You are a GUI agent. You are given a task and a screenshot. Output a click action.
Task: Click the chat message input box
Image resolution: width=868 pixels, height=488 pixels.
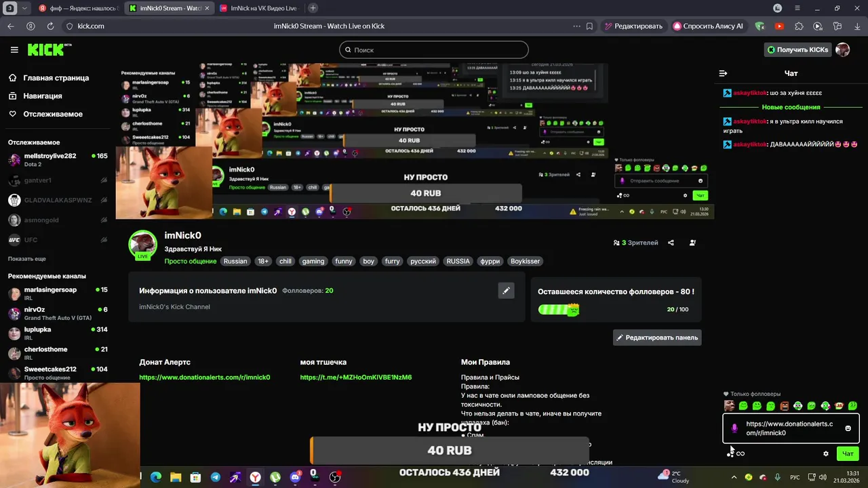[791, 428]
